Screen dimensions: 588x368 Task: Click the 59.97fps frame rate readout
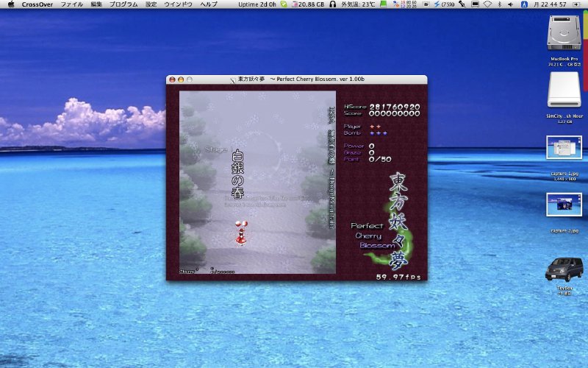tap(398, 277)
